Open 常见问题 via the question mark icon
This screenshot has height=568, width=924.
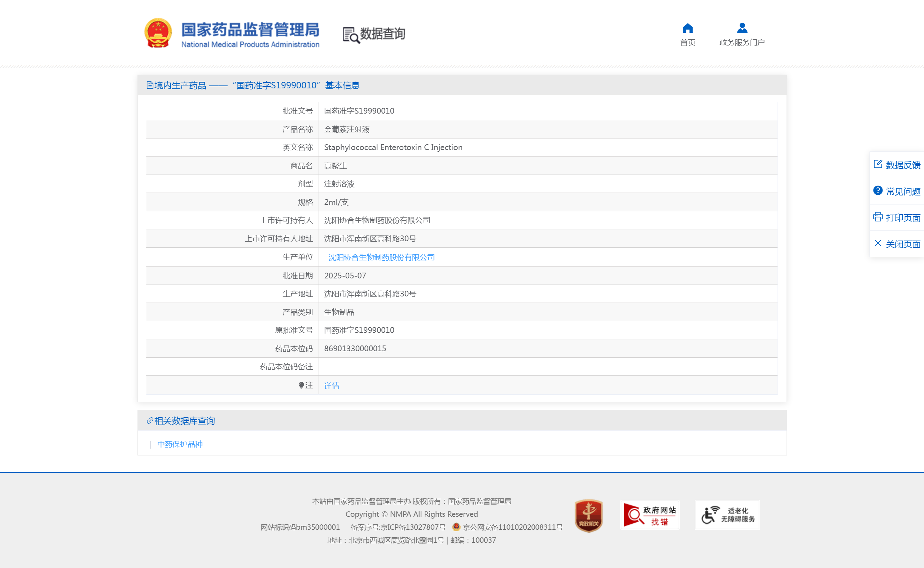[877, 190]
